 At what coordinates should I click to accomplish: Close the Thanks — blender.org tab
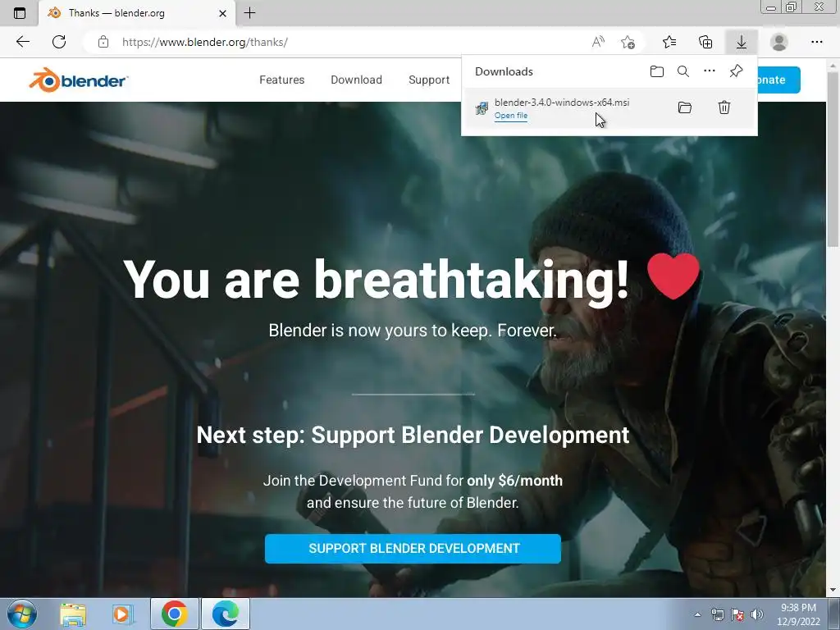223,13
